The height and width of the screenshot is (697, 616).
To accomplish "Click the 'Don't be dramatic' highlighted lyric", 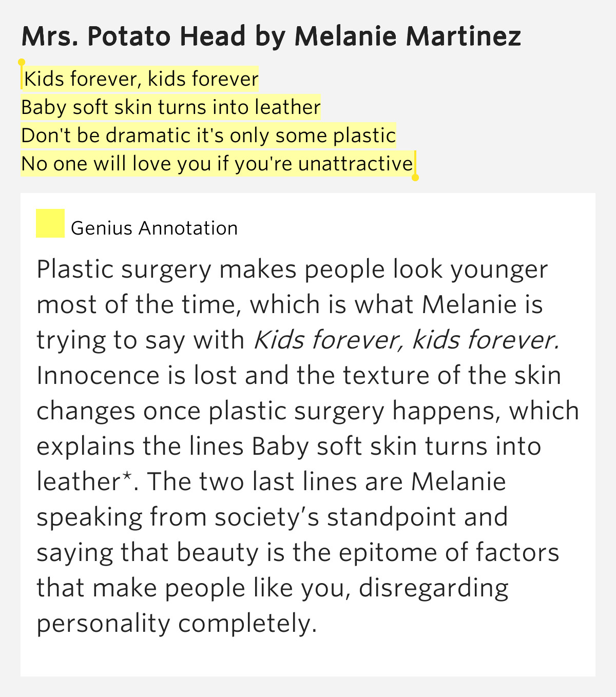I will (x=208, y=135).
